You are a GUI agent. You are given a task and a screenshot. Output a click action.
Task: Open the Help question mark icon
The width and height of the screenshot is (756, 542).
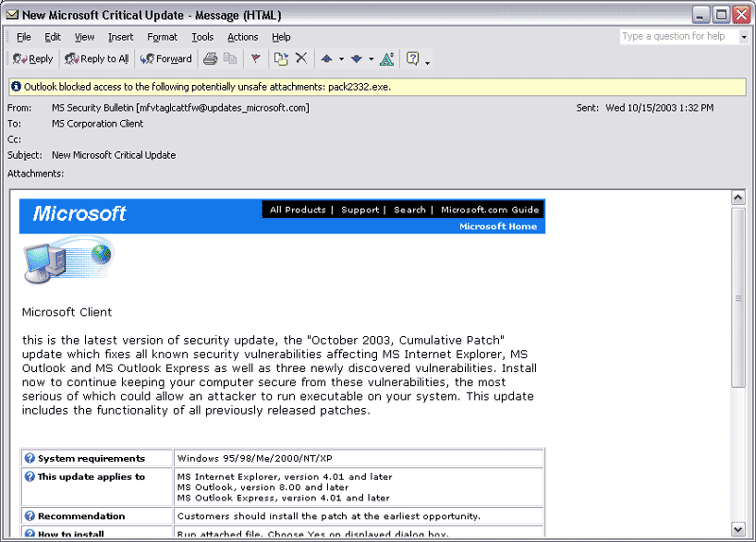[x=412, y=59]
